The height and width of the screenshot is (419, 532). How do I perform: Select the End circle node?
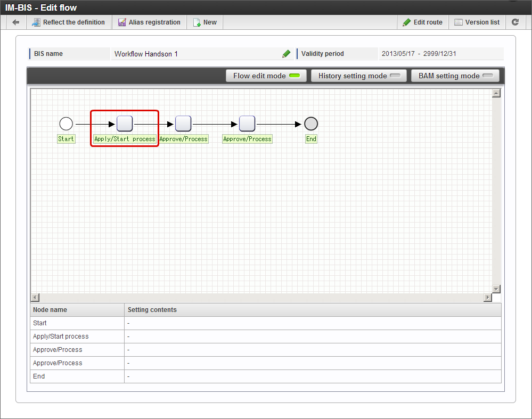click(x=311, y=124)
